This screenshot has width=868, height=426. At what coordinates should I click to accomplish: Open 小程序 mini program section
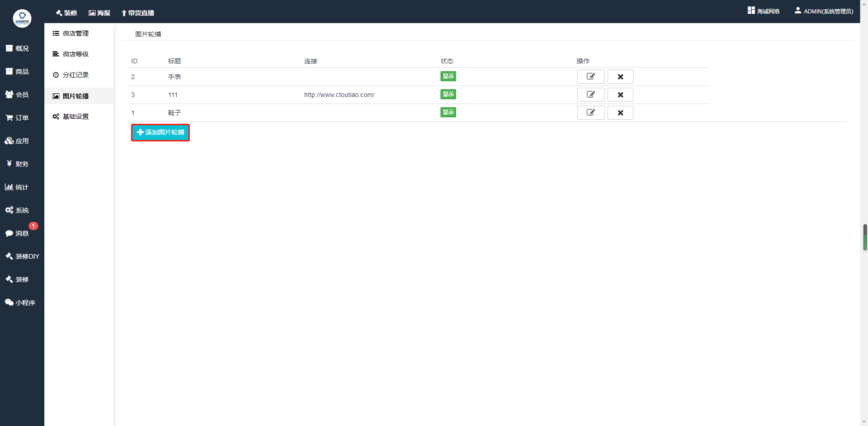click(x=20, y=303)
